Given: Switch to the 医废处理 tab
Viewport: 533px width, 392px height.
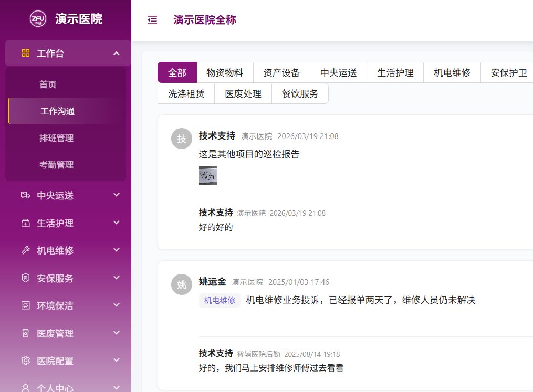Looking at the screenshot, I should [243, 93].
